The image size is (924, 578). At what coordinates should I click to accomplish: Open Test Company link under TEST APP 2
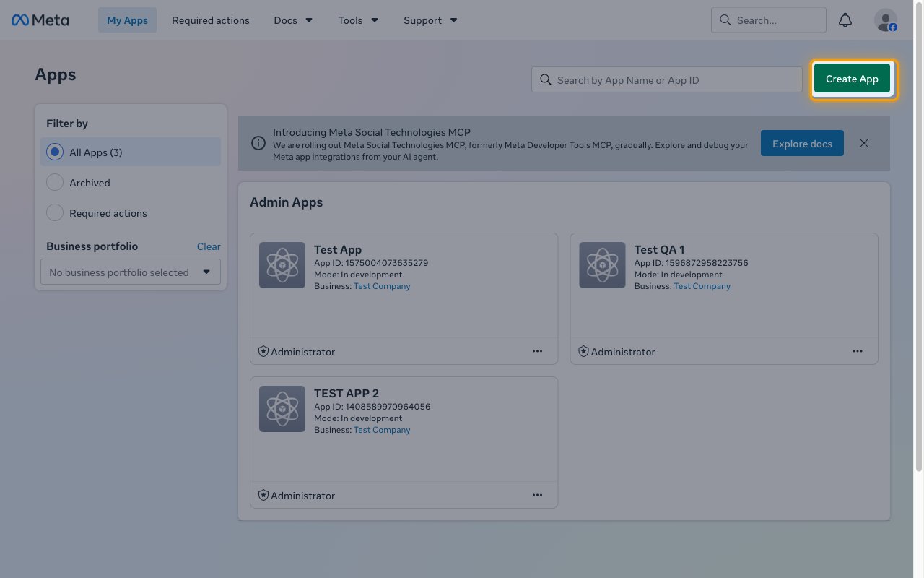pyautogui.click(x=382, y=430)
